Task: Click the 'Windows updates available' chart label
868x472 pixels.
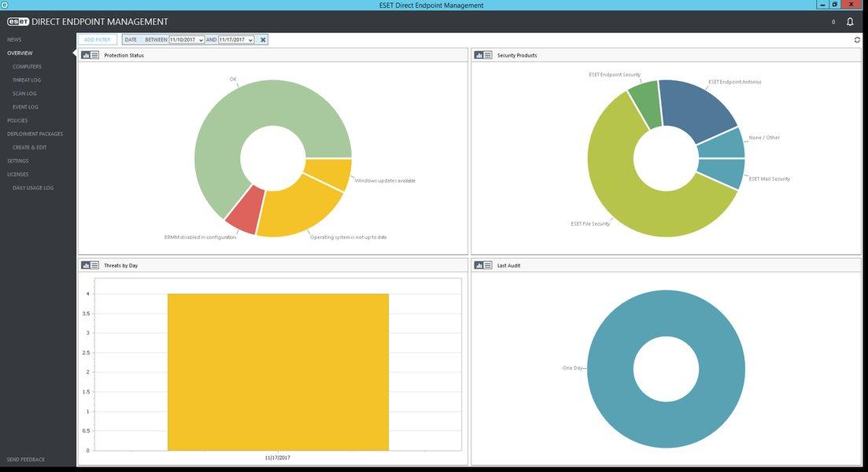Action: click(385, 181)
